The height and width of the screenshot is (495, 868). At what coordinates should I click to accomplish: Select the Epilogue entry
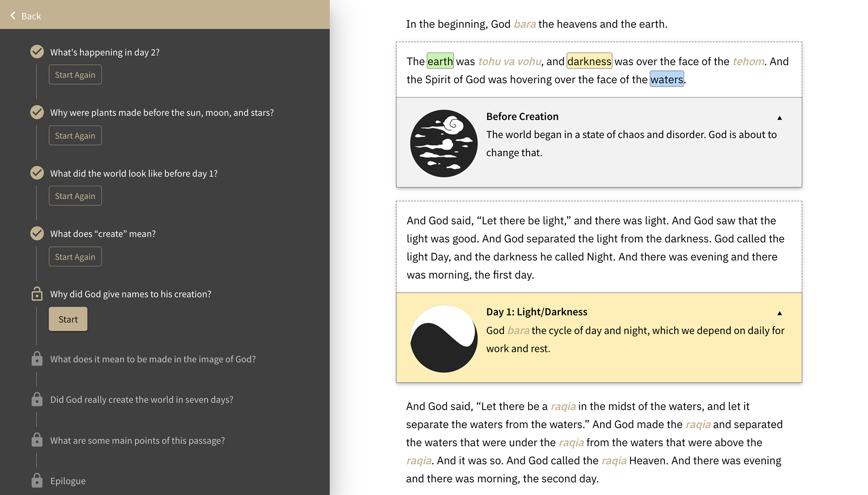tap(68, 481)
